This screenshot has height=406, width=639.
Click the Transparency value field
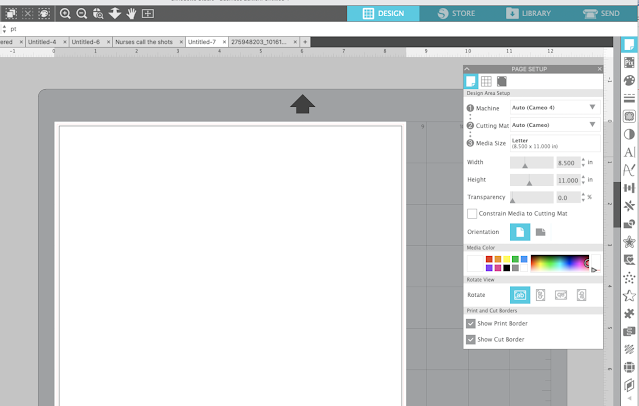(x=568, y=197)
